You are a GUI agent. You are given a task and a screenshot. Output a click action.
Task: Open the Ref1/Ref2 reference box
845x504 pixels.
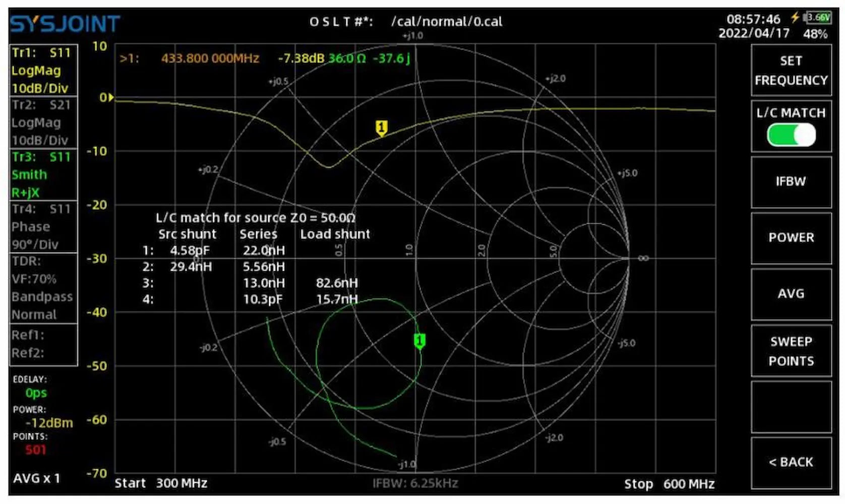pos(43,344)
